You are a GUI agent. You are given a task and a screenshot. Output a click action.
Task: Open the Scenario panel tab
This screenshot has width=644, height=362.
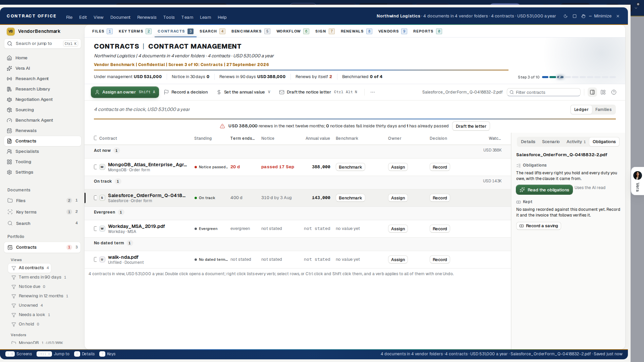coord(551,142)
